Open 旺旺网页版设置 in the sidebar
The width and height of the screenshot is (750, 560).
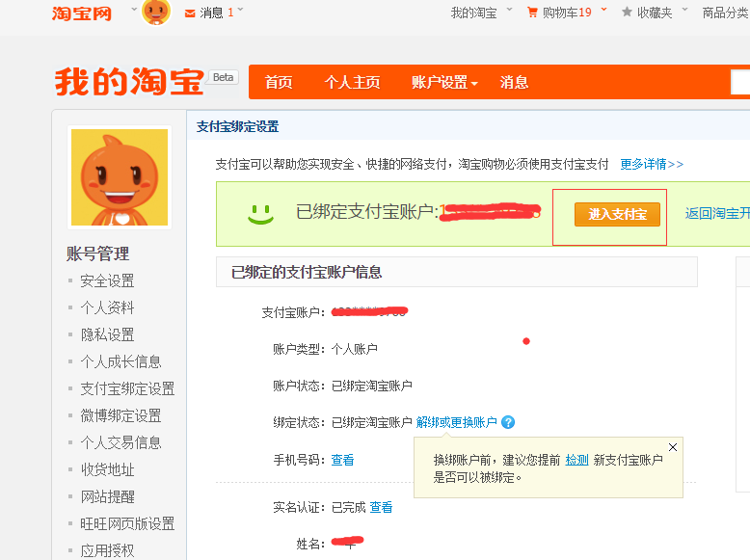(x=127, y=523)
